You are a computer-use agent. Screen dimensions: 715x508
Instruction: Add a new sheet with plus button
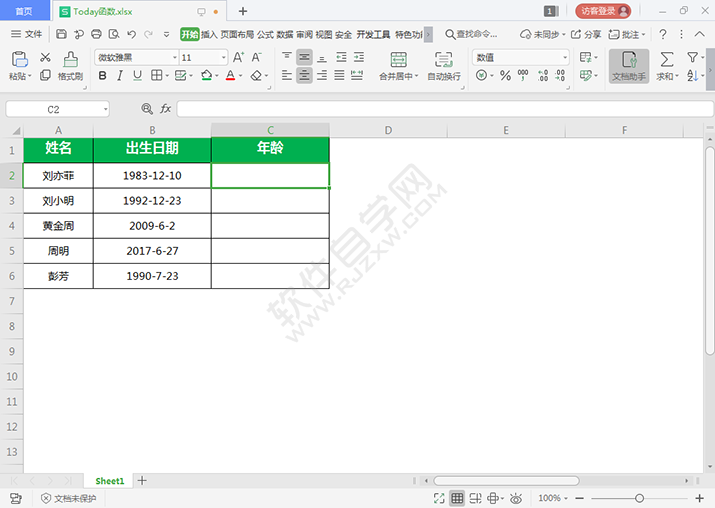[x=142, y=480]
